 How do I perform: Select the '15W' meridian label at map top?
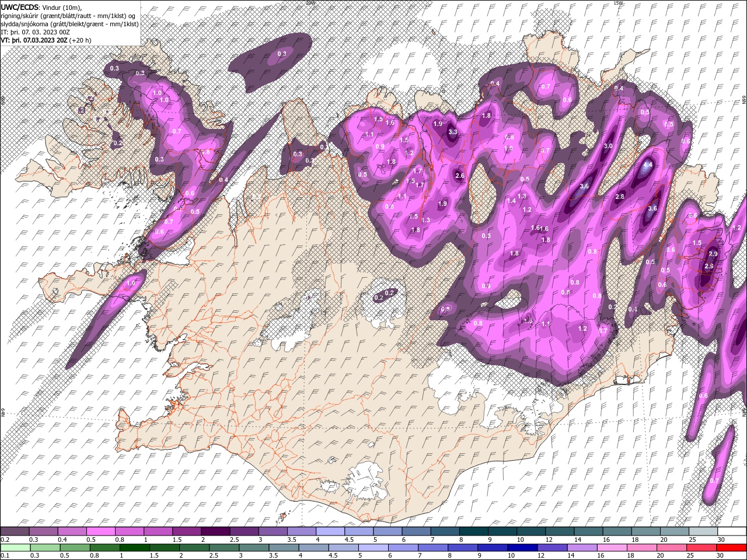(619, 3)
